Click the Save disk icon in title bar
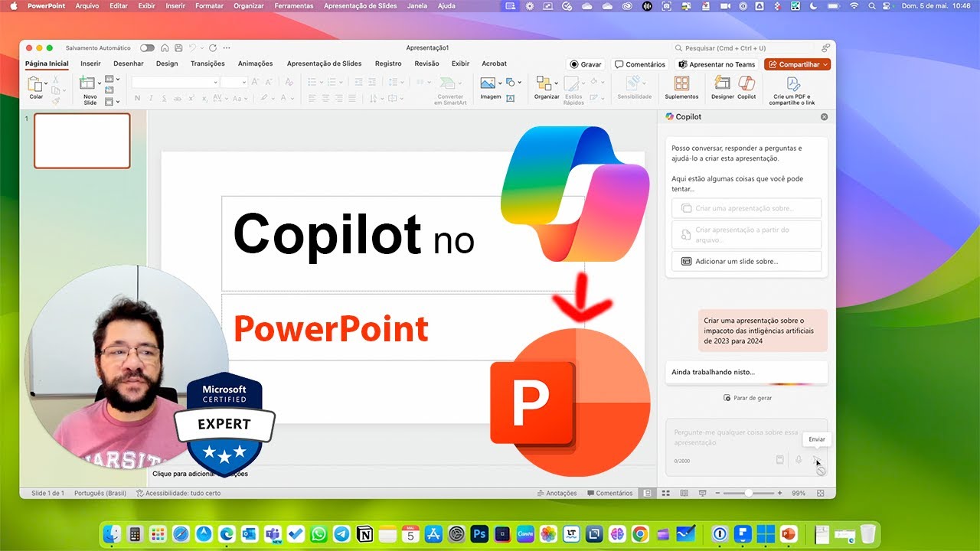The height and width of the screenshot is (551, 980). click(178, 47)
